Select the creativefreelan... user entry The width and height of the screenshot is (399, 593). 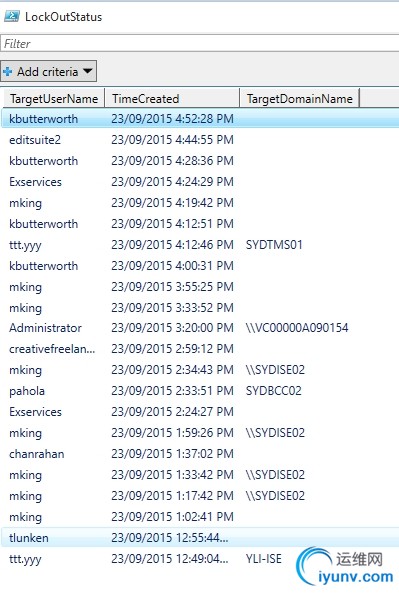point(52,349)
